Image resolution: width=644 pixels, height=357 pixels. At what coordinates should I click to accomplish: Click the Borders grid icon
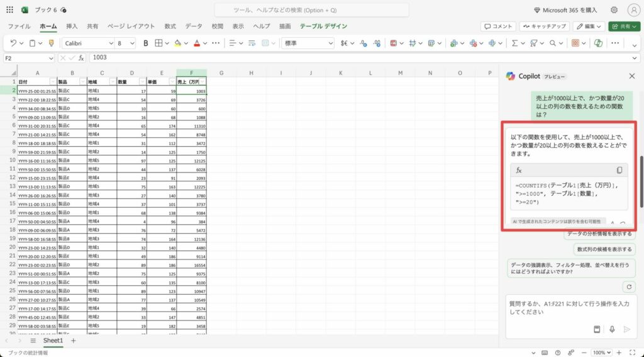pos(158,43)
